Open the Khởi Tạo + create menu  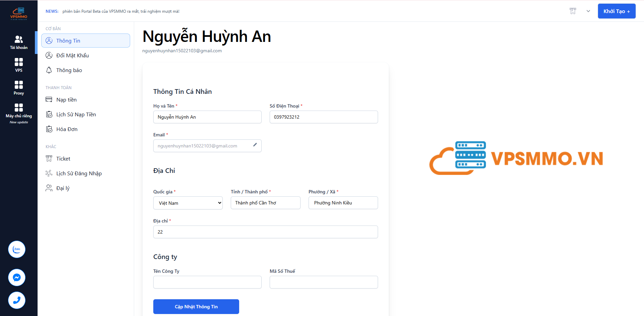[x=616, y=11]
